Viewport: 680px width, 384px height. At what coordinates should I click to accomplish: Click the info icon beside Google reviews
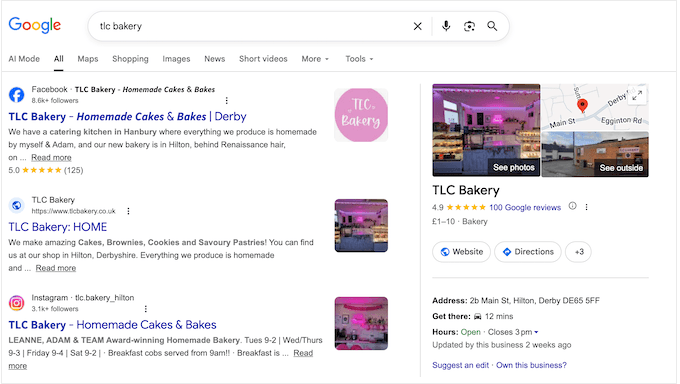tap(572, 206)
